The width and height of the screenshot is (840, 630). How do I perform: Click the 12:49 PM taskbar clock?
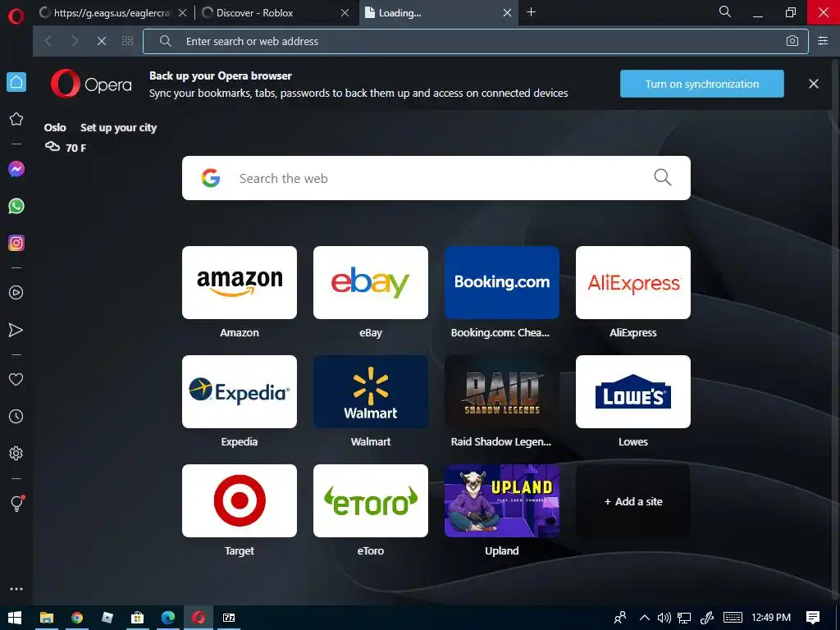click(771, 618)
